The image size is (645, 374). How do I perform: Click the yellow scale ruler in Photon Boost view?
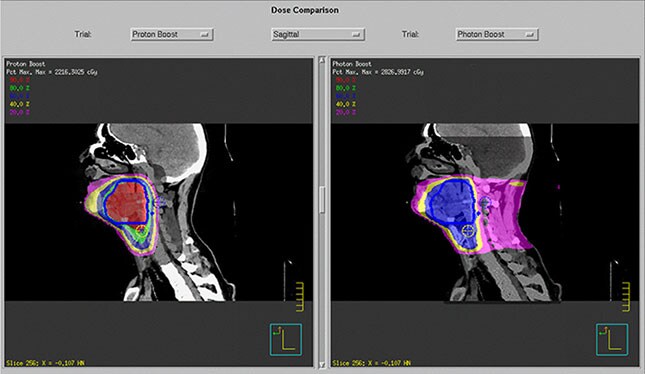[626, 297]
